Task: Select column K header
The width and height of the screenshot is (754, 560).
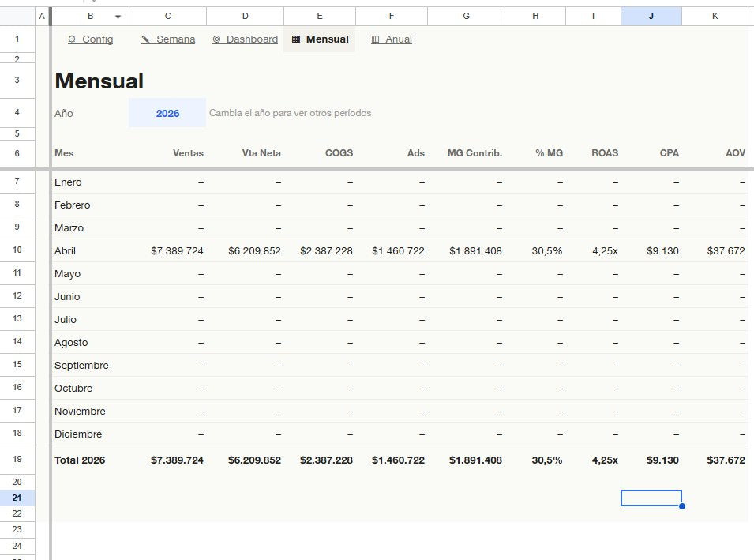Action: (715, 17)
